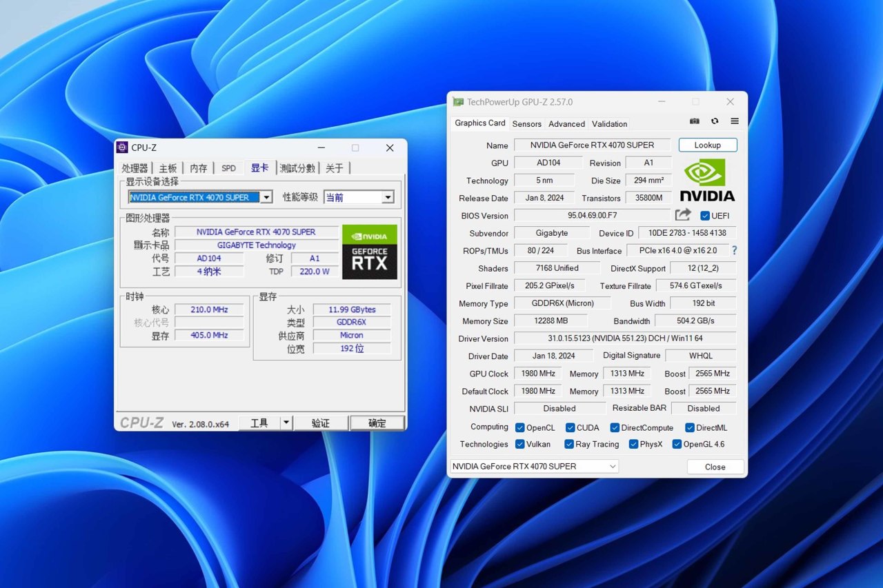Expand the 显示设备选择 device dropdown
Image resolution: width=883 pixels, height=588 pixels.
(x=266, y=198)
